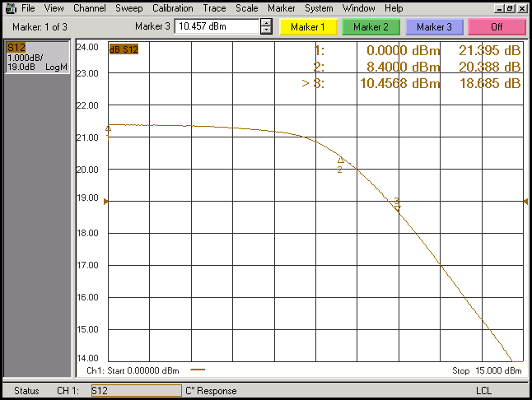Select marker 2 triangle on the trace

point(340,160)
